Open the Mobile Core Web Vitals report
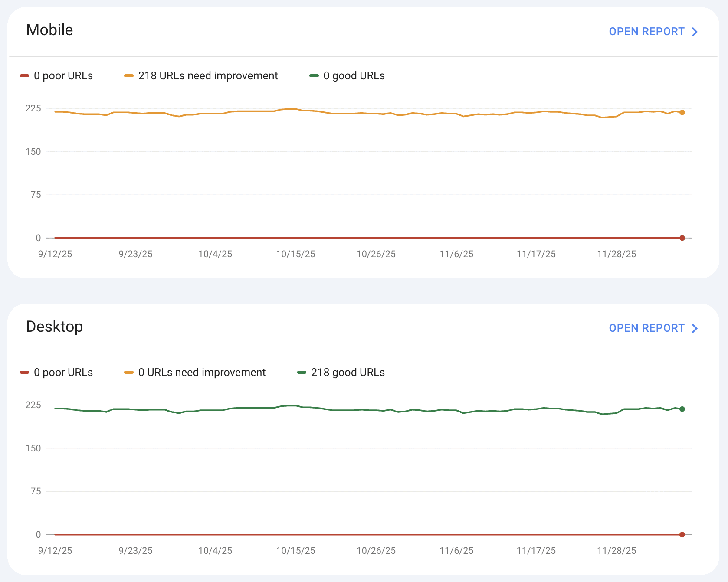Screen dimensions: 728x582 [647, 31]
